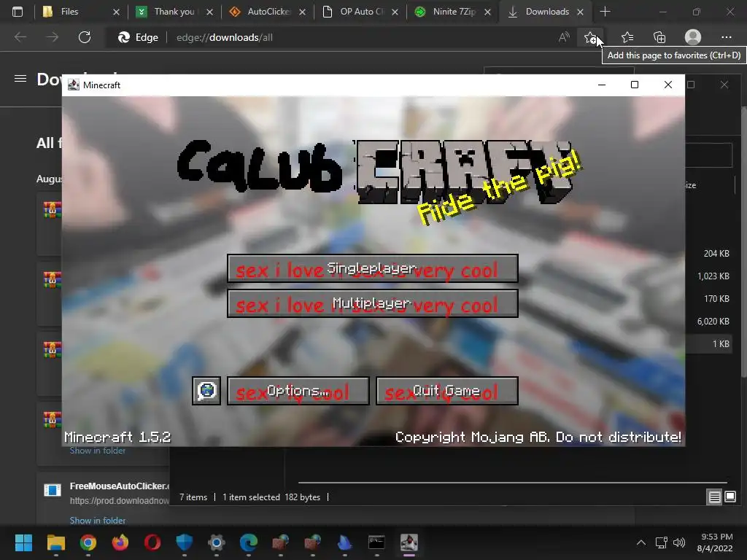
Task: Close the AutoClicker tab
Action: coord(302,12)
